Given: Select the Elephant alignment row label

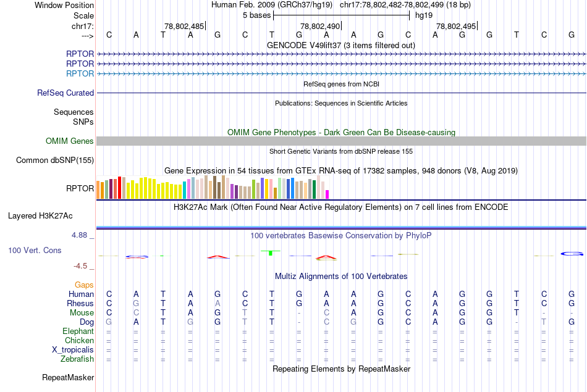Looking at the screenshot, I should (78, 332).
